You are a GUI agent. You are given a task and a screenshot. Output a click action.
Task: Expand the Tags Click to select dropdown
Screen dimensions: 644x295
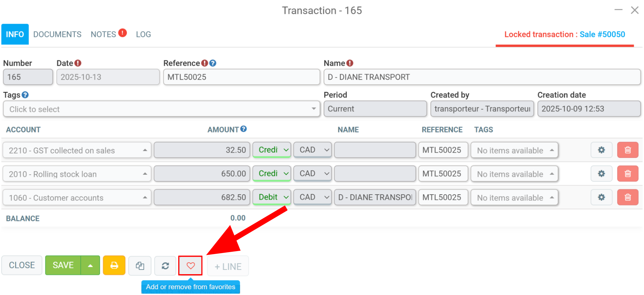click(x=161, y=109)
